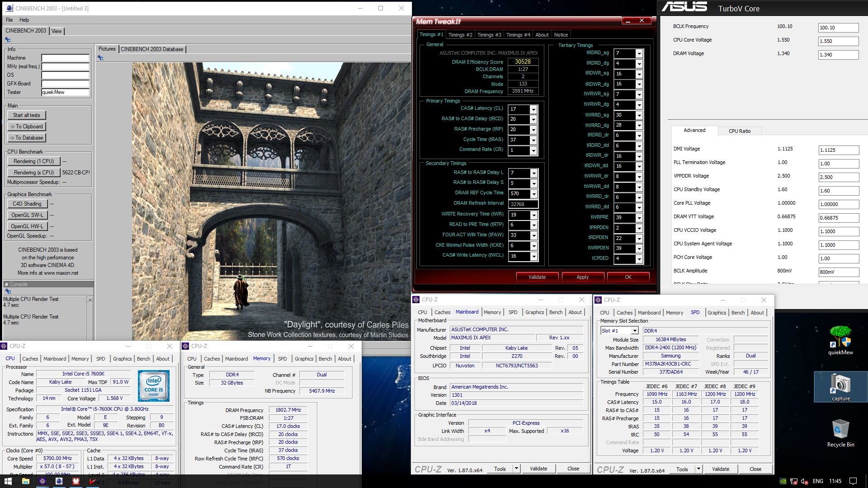The image size is (868, 488).
Task: Click the Start all tests button
Action: 27,115
